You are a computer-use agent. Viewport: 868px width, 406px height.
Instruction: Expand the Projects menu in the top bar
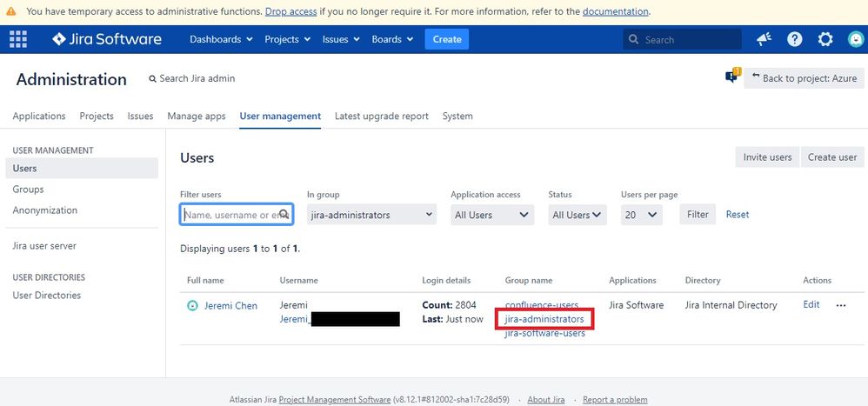click(287, 39)
